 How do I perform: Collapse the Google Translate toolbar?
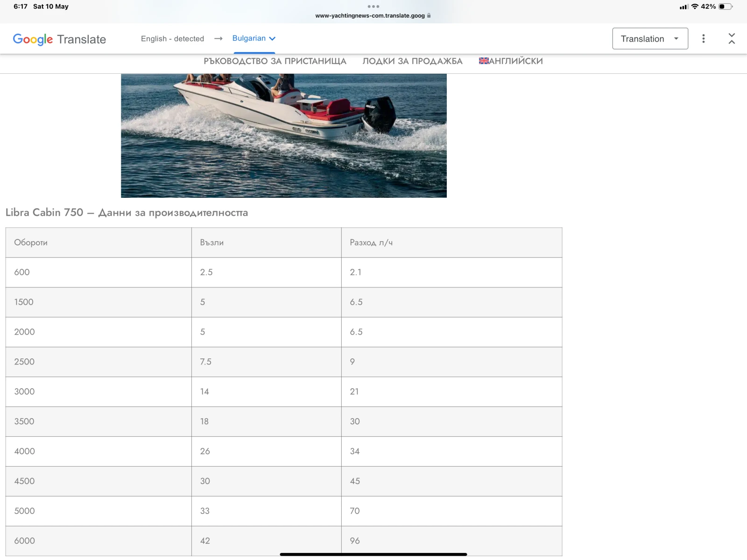tap(731, 39)
